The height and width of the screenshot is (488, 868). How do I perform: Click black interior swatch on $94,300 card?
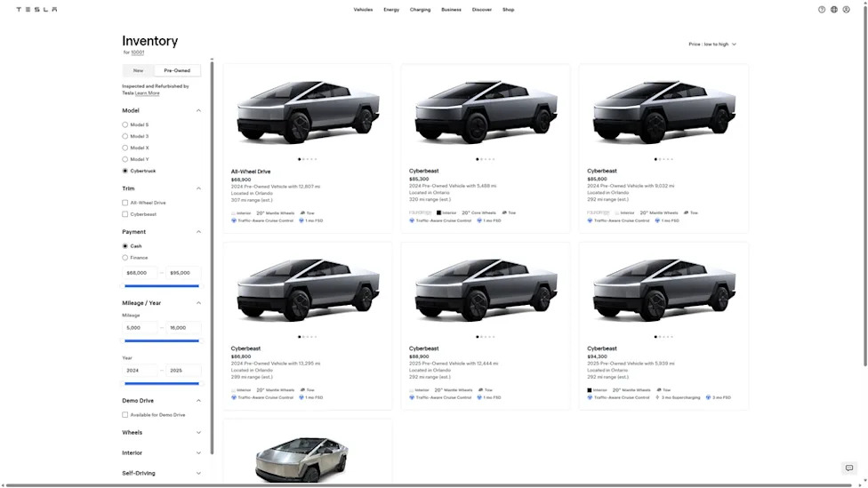(x=590, y=390)
